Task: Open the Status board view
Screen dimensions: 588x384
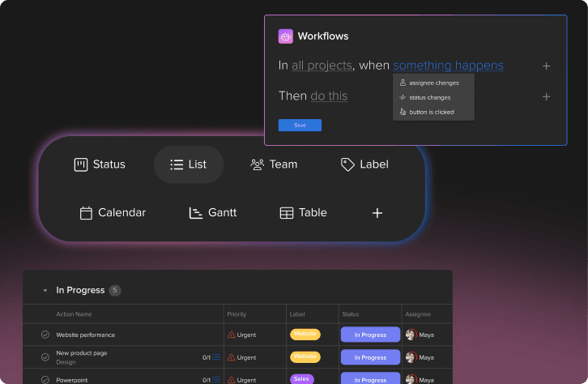Action: (x=100, y=164)
